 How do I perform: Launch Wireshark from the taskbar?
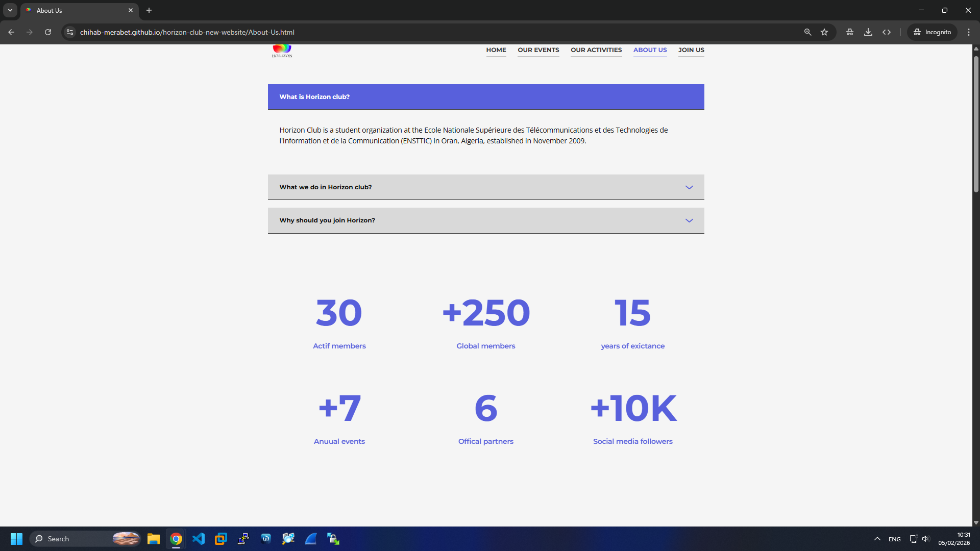(311, 538)
